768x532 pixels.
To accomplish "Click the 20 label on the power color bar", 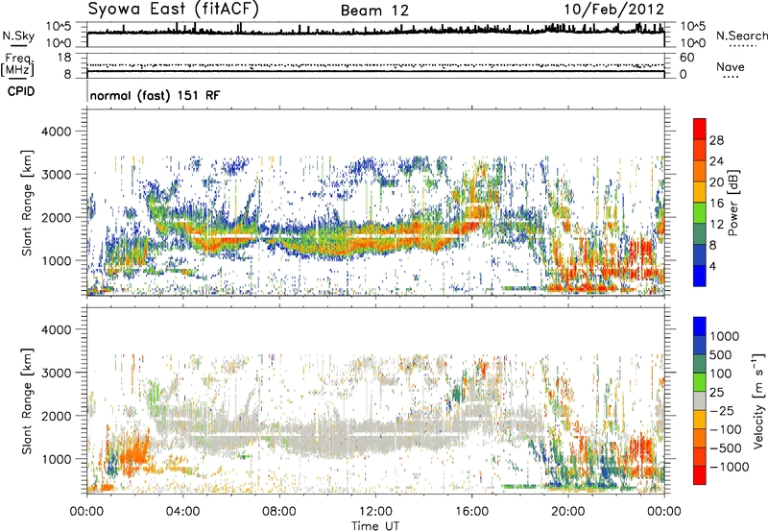I will [x=716, y=182].
